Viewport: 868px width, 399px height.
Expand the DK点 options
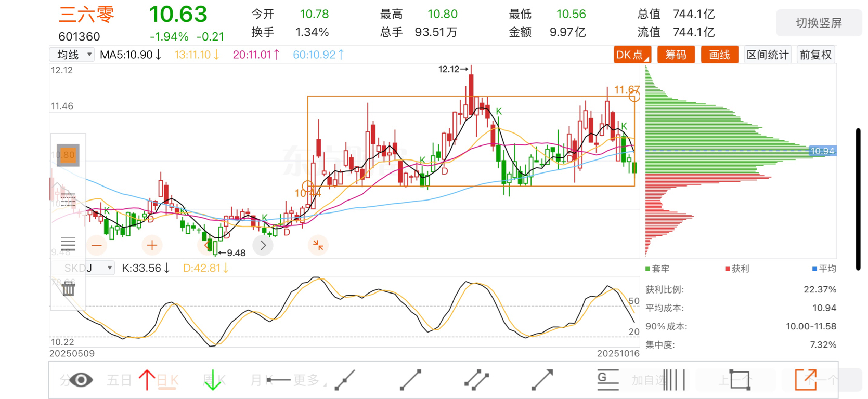632,55
